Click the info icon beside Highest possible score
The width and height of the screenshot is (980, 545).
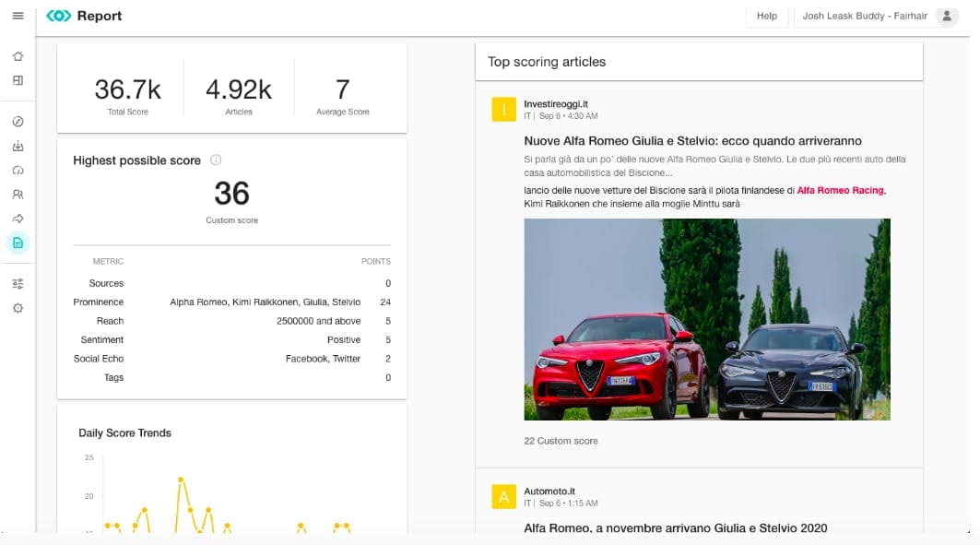pos(217,160)
